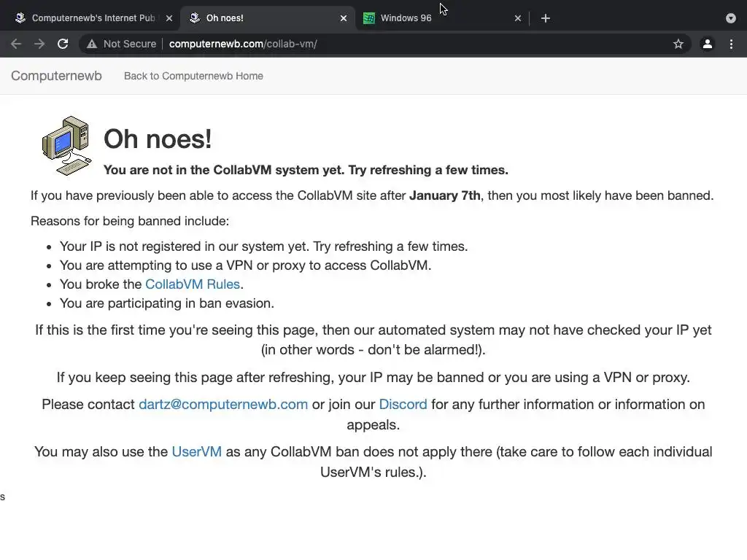Switch to Computernewb's Internet Pub tab
Viewport: 747px width, 560px height.
click(93, 18)
